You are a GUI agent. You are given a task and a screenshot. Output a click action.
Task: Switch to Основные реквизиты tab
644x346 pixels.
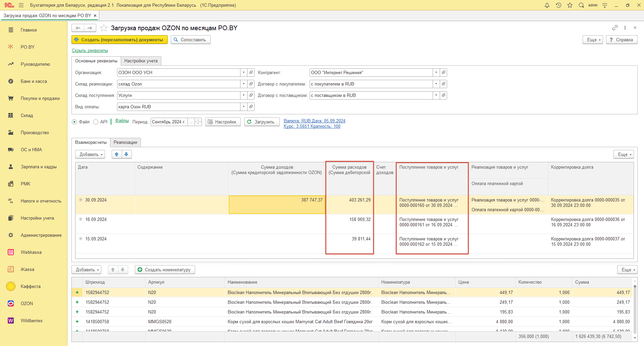(x=96, y=61)
